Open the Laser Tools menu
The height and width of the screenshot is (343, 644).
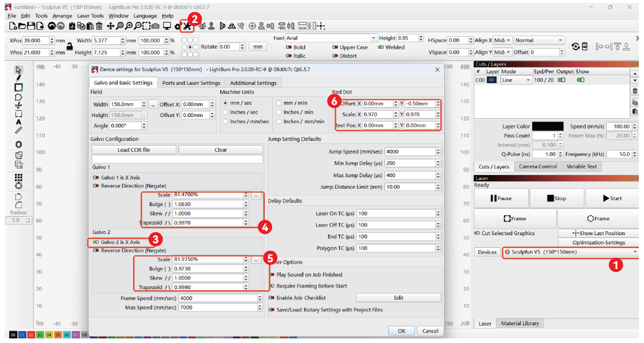click(x=90, y=16)
